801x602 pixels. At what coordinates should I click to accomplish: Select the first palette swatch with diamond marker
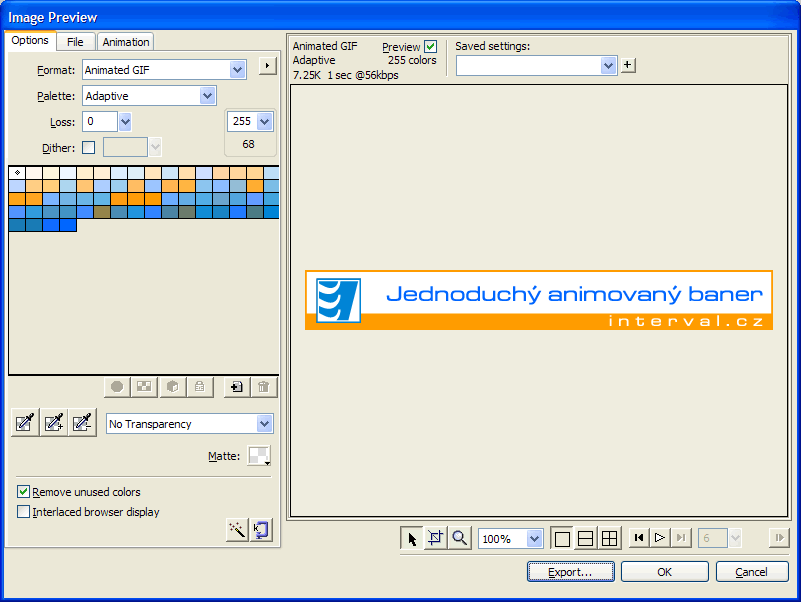pyautogui.click(x=17, y=173)
